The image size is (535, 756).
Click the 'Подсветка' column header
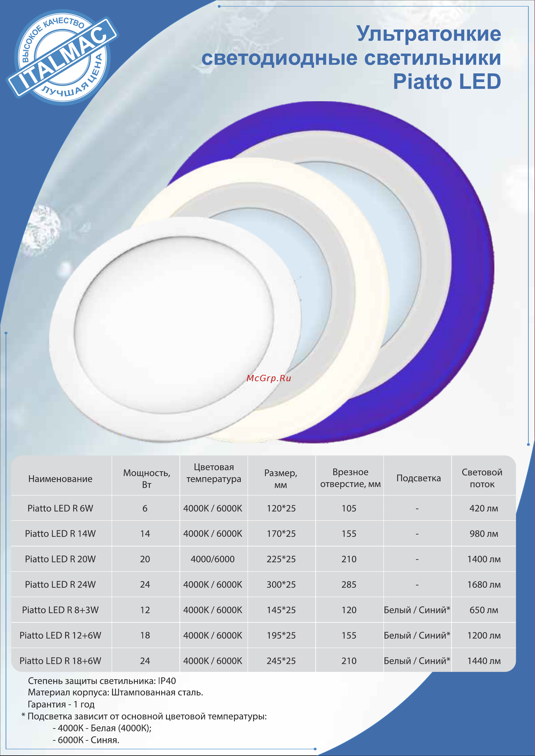[419, 478]
